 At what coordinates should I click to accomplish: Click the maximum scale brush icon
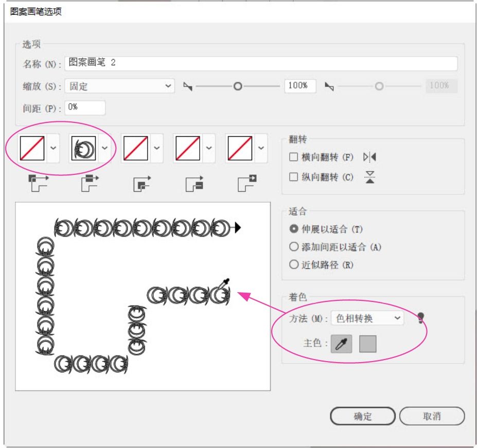329,86
